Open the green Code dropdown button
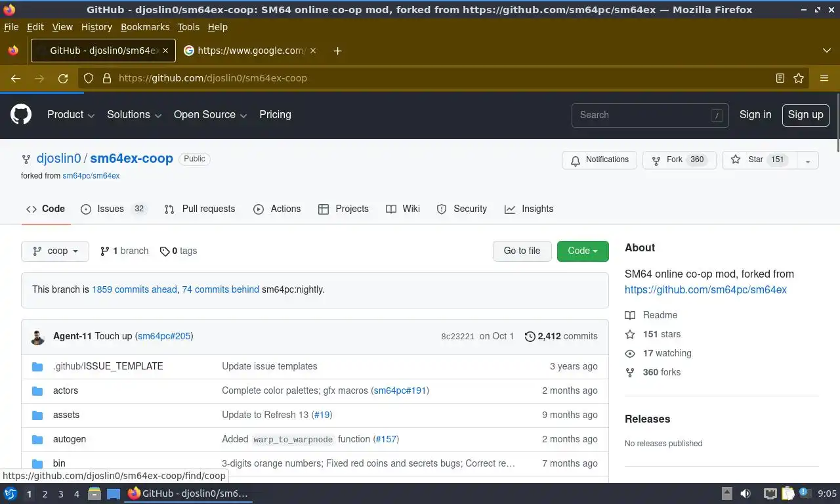This screenshot has width=840, height=504. pos(583,251)
